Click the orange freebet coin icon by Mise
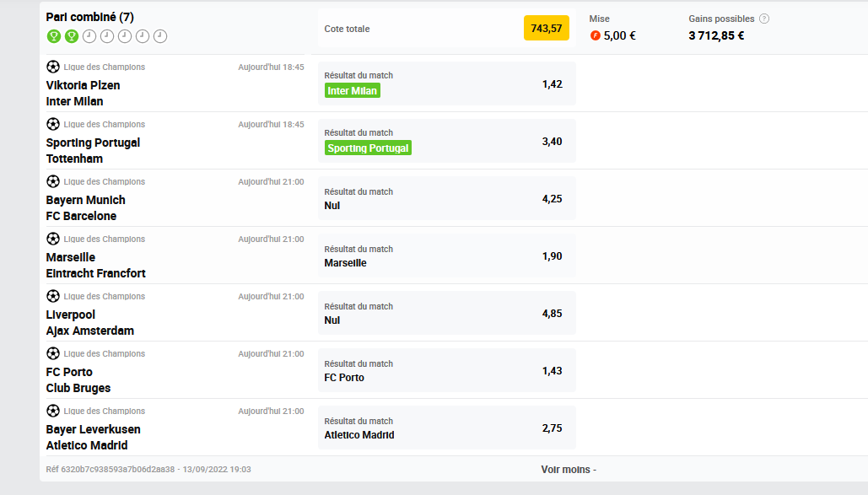Image resolution: width=868 pixels, height=495 pixels. click(596, 35)
